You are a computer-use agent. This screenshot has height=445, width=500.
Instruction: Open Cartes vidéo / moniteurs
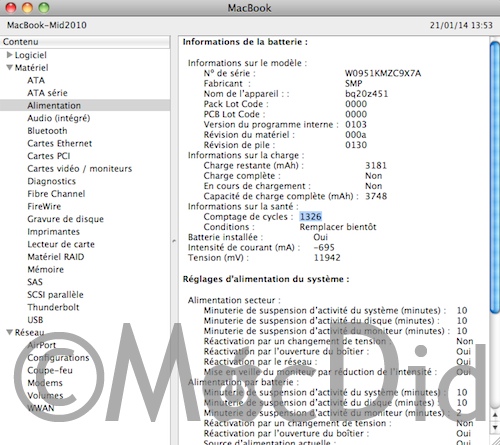coord(80,169)
